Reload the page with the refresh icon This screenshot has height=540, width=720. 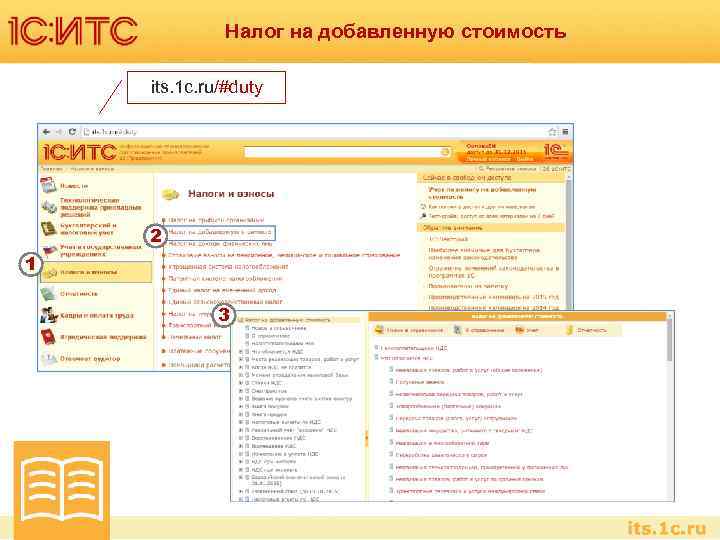pyautogui.click(x=72, y=132)
